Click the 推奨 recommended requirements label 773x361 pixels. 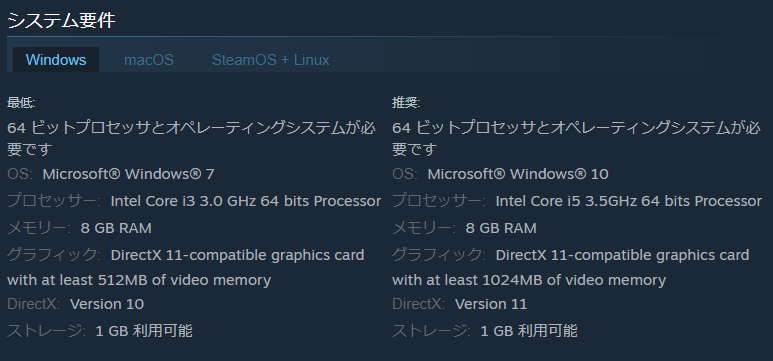406,103
